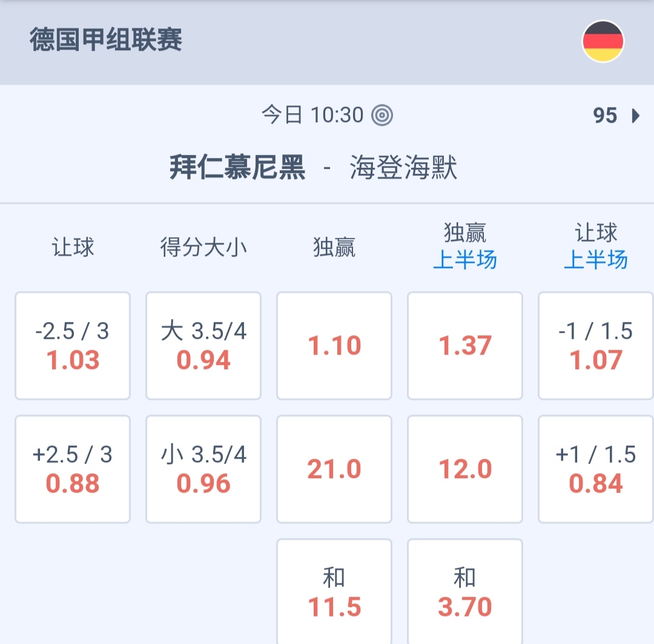Pick Over 3.5/4 odds 0.94
Image resolution: width=654 pixels, height=644 pixels.
pyautogui.click(x=203, y=346)
